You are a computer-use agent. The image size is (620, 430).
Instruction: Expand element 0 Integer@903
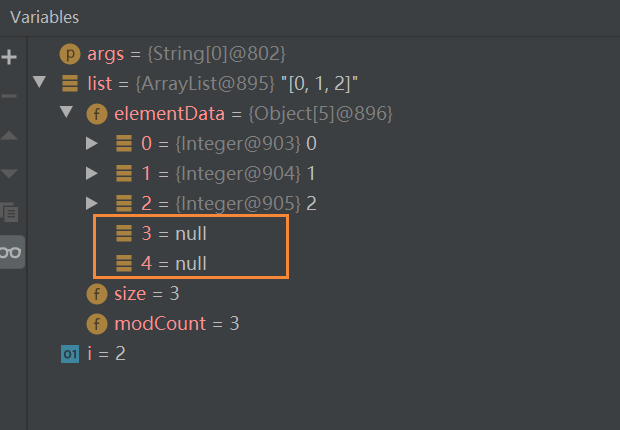[92, 143]
